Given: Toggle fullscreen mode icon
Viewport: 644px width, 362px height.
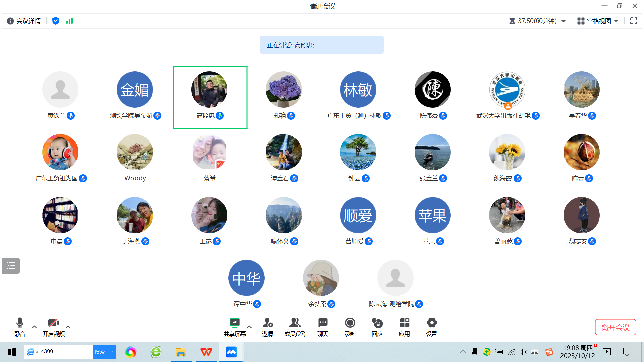Looking at the screenshot, I should coord(634,21).
